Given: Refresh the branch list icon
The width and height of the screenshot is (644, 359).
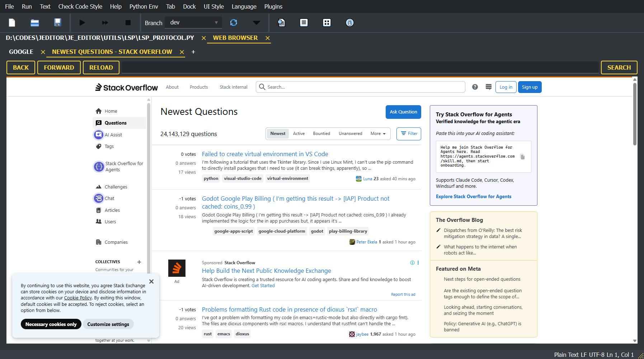Looking at the screenshot, I should [234, 23].
